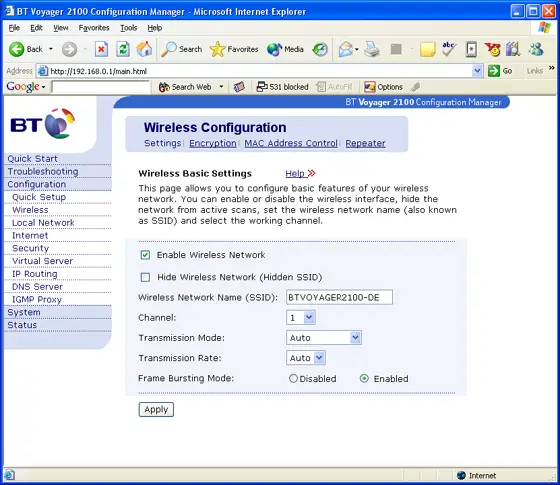Click the Google toolbar news icon
Screen dimensions: 560x485
pyautogui.click(x=239, y=87)
